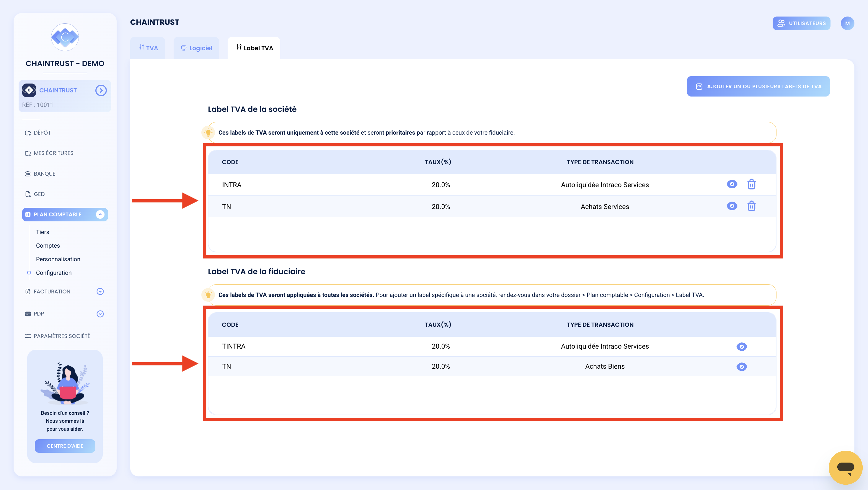Go to the BANQUE section
This screenshot has height=490, width=868.
click(40, 174)
